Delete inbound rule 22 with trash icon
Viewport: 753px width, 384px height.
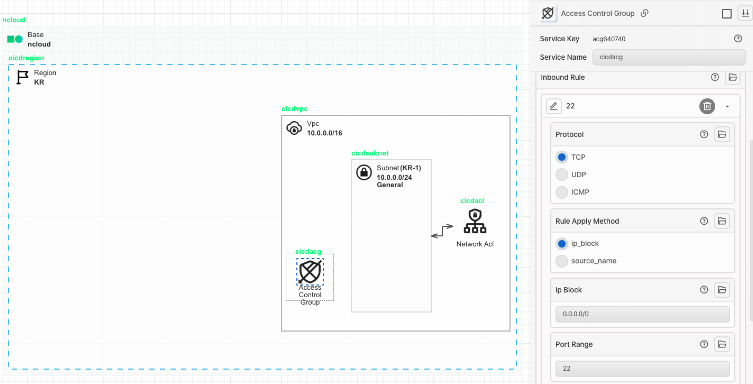pos(707,106)
